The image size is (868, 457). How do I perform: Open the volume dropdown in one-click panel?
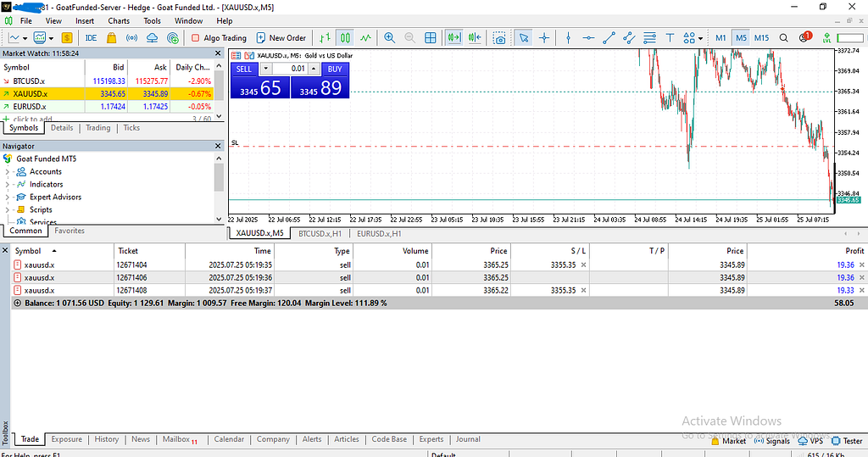click(x=265, y=69)
